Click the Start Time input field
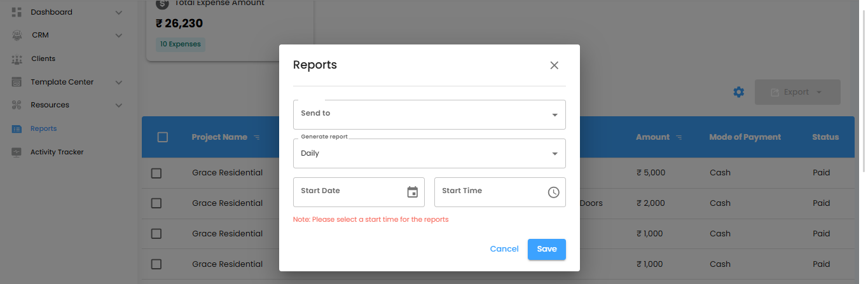 coord(486,192)
